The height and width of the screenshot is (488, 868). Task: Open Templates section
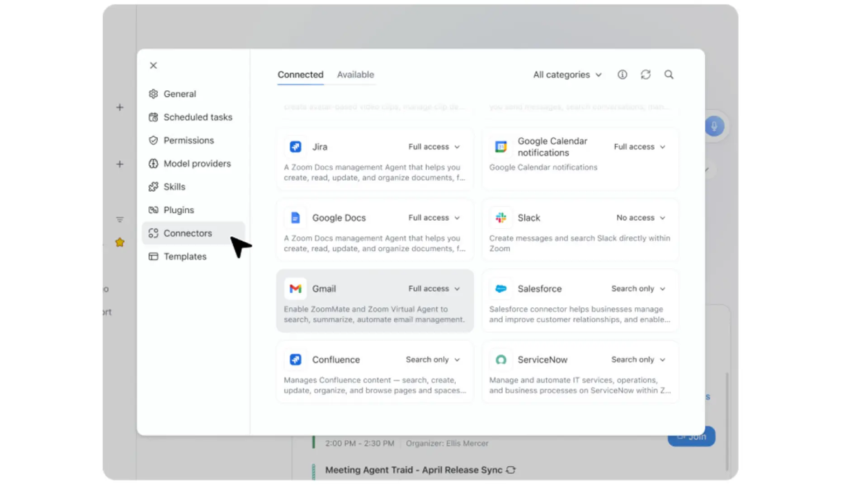point(193,257)
